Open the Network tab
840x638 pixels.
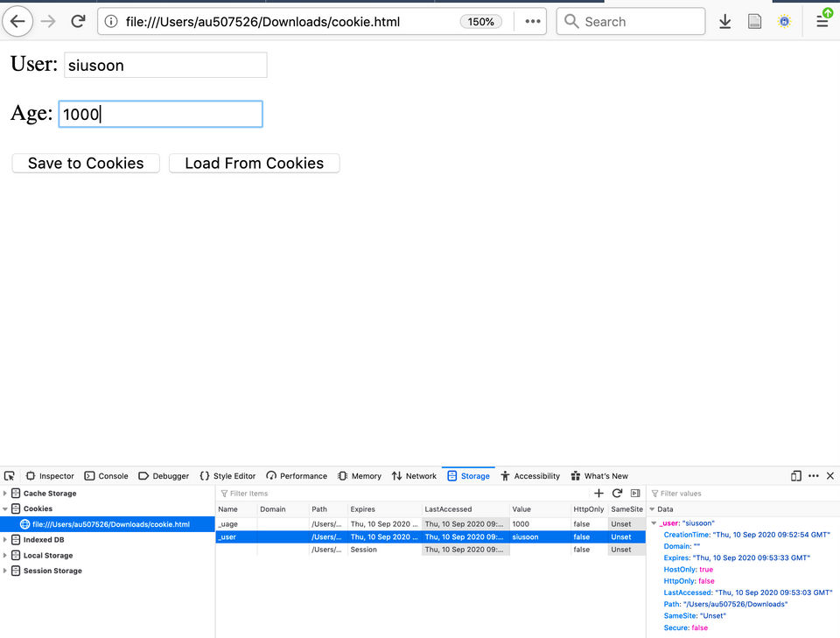pos(414,476)
